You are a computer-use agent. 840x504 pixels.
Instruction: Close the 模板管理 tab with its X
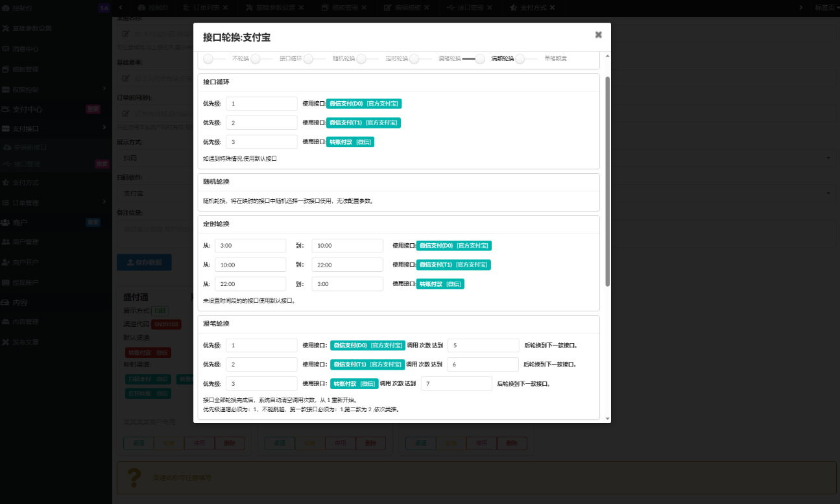pos(365,8)
